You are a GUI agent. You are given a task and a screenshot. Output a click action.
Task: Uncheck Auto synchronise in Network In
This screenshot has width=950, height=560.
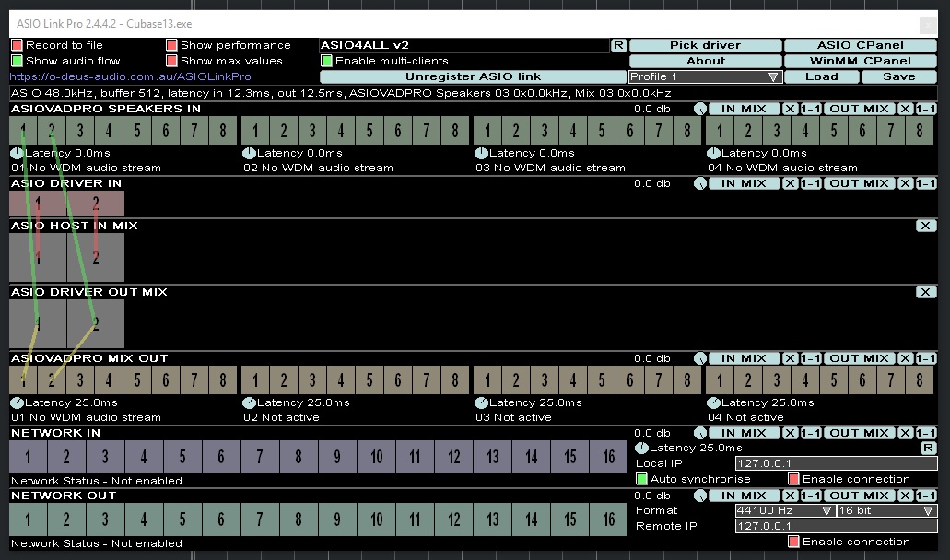(641, 480)
